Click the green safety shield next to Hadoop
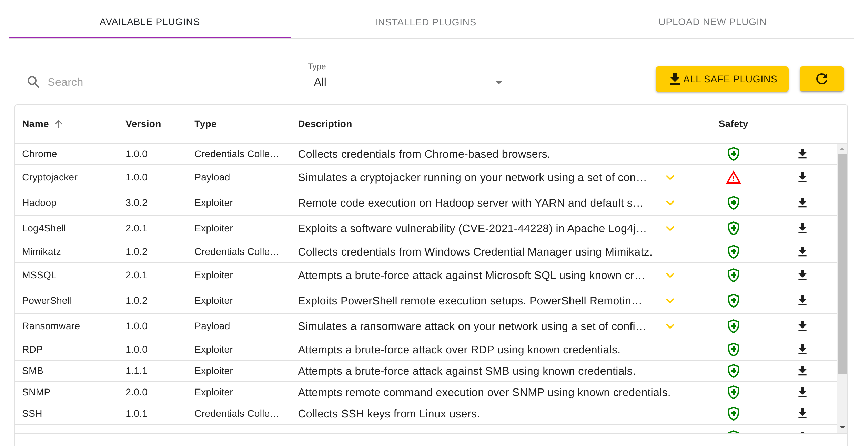The image size is (868, 446). (733, 203)
